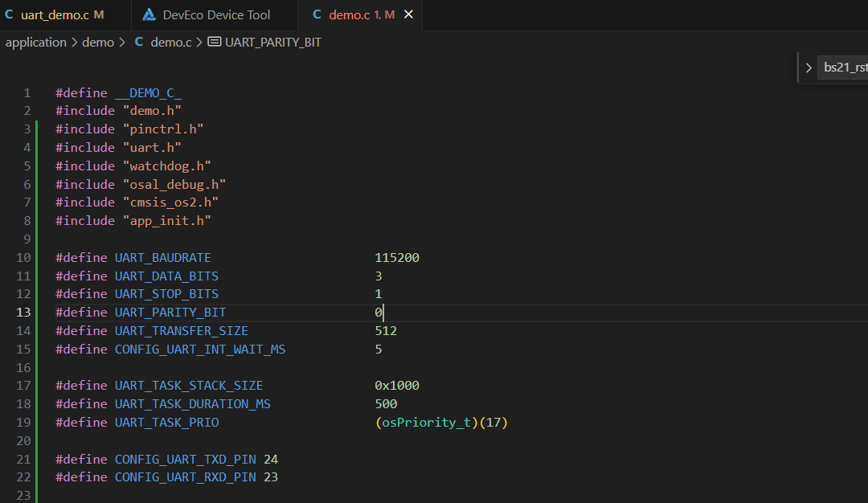This screenshot has width=868, height=503.
Task: Click the UART_DATA_BITS macro name
Action: tap(166, 276)
